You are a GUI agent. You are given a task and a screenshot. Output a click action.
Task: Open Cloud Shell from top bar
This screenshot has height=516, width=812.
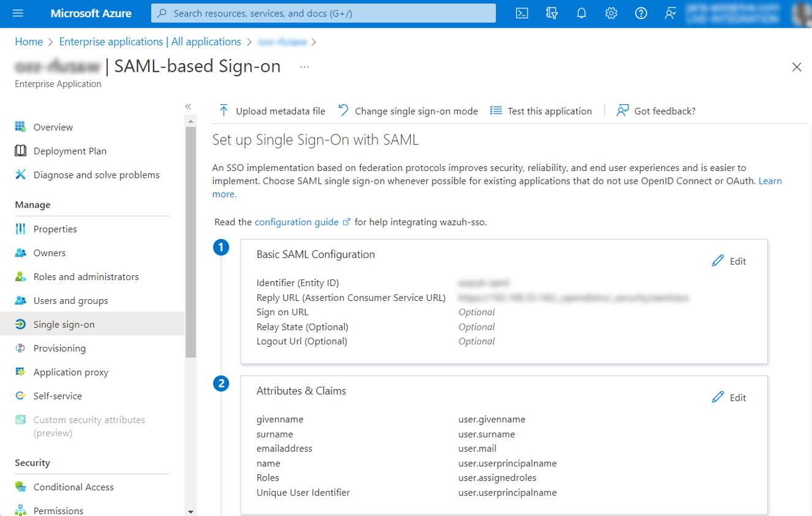coord(522,13)
